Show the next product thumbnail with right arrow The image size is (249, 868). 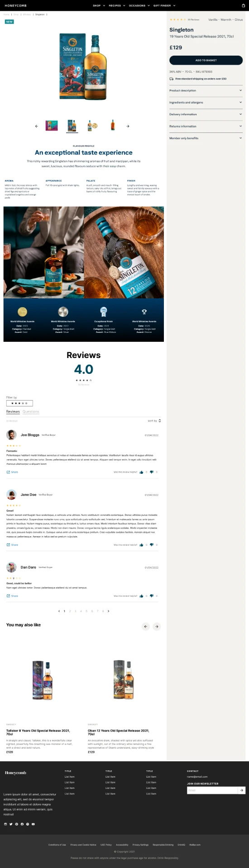point(128,126)
